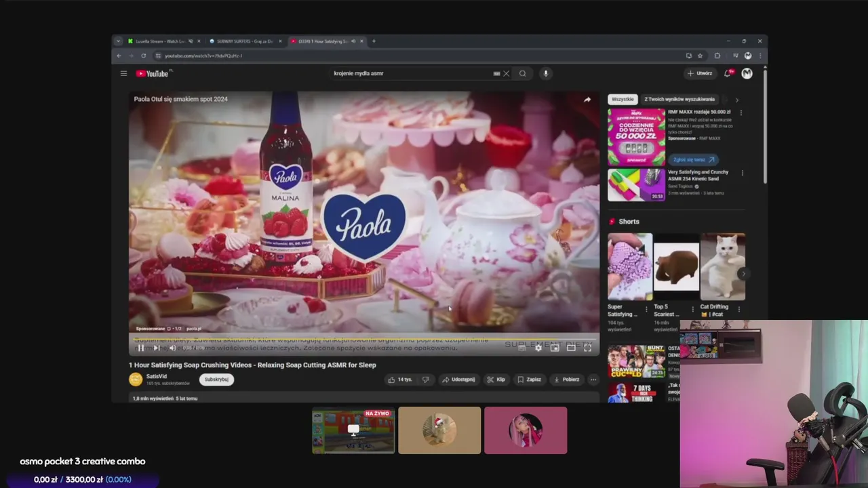Screen dimensions: 868x488
Task: Open the Top 5 Scariest short
Action: pos(676,267)
